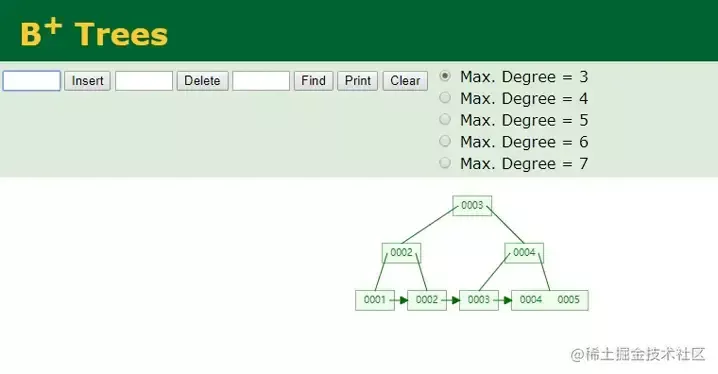
Task: Click arrow linking leaf 0001 to 0002
Action: coord(399,300)
